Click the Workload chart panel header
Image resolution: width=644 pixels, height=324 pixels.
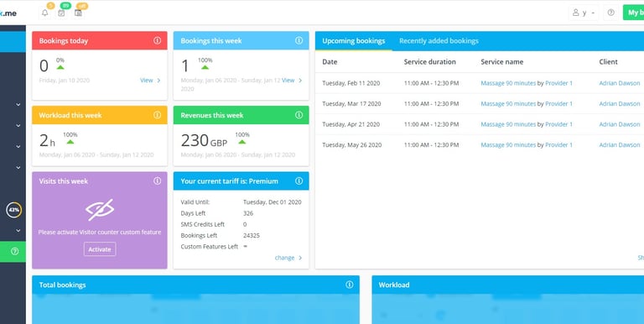tap(507, 285)
